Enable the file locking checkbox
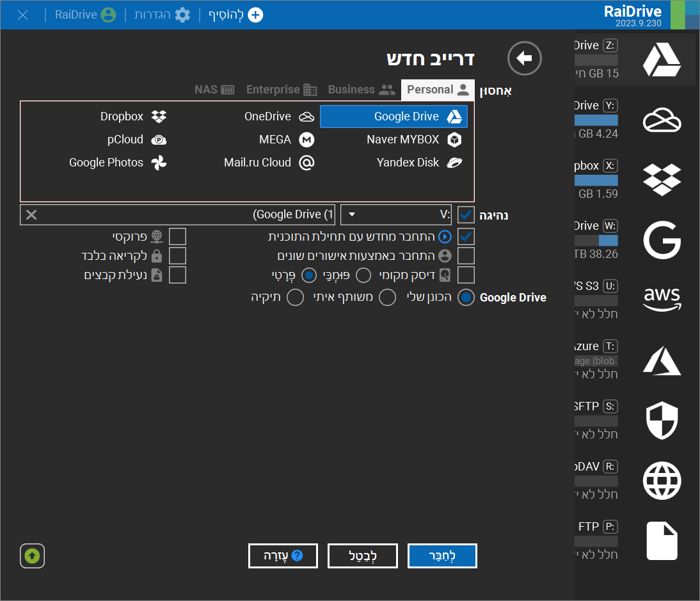 [x=177, y=275]
